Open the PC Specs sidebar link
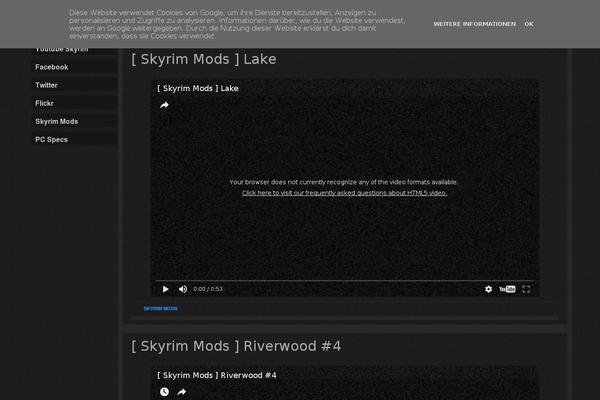 74,139
